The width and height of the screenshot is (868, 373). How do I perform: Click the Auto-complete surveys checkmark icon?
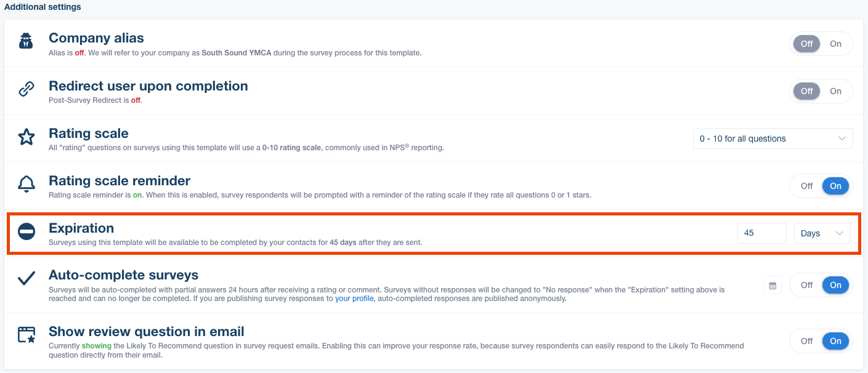26,278
